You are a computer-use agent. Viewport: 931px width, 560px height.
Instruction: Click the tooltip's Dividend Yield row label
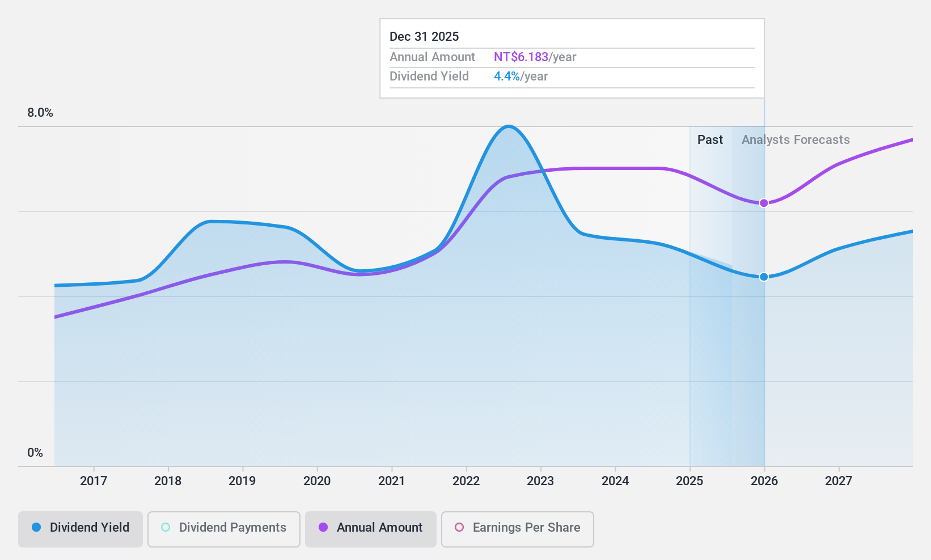click(x=429, y=77)
